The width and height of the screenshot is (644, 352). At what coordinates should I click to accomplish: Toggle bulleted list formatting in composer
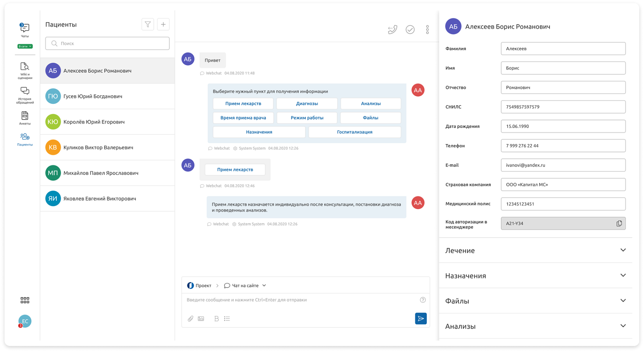(x=227, y=319)
